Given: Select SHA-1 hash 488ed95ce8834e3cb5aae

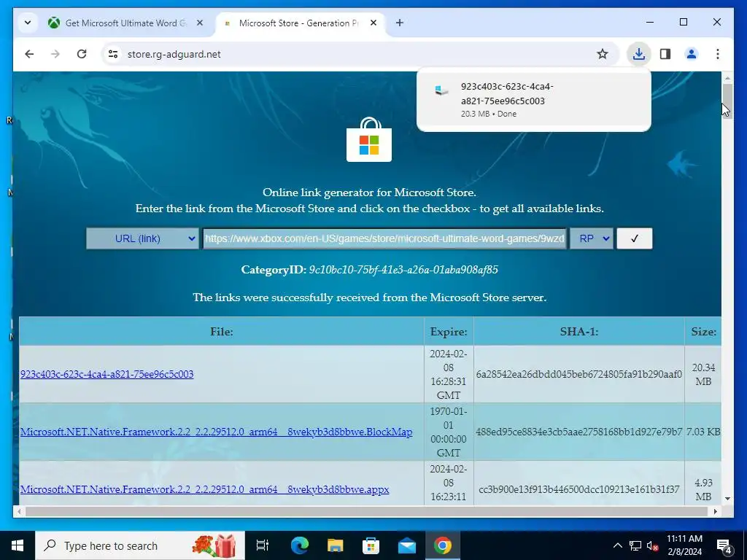Looking at the screenshot, I should click(578, 432).
